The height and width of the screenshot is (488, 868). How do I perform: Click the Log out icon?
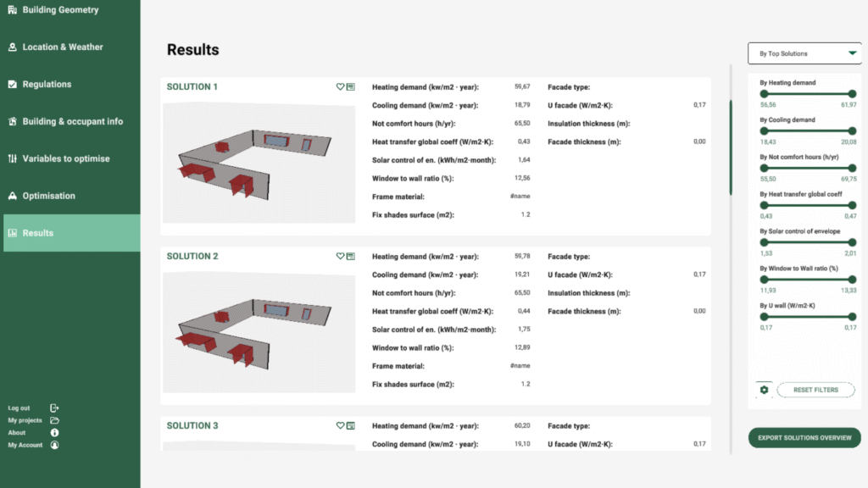(x=54, y=408)
